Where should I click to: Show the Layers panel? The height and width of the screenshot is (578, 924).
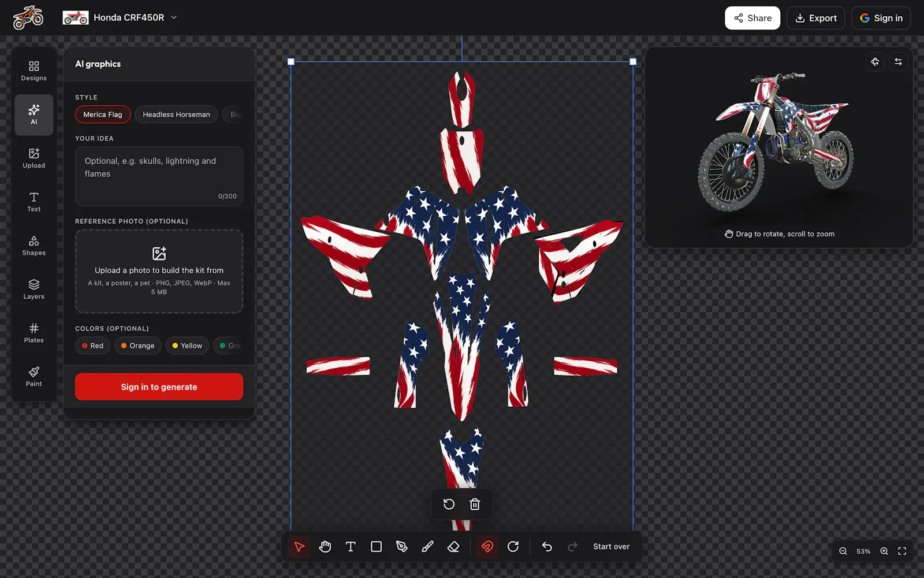[34, 290]
